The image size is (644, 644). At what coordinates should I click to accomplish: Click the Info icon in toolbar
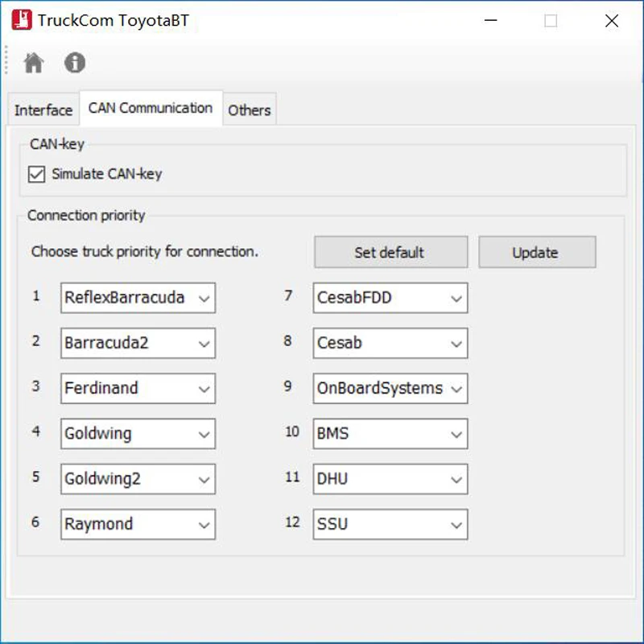pyautogui.click(x=75, y=63)
